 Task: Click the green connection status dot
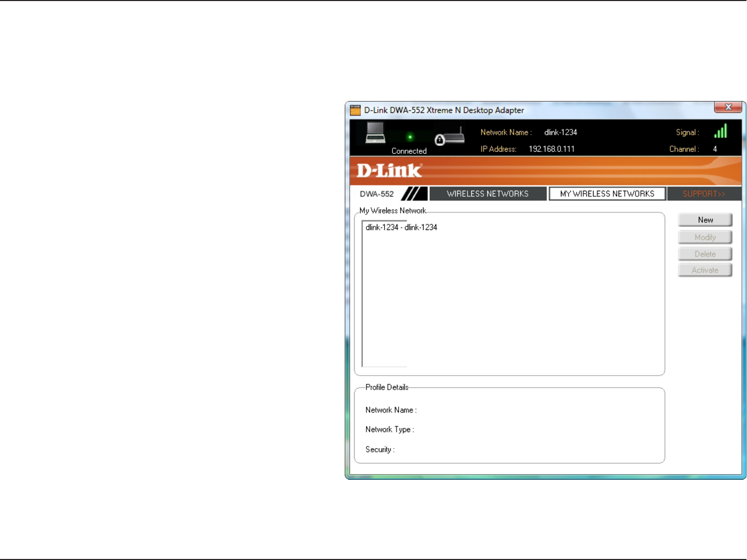pyautogui.click(x=410, y=137)
